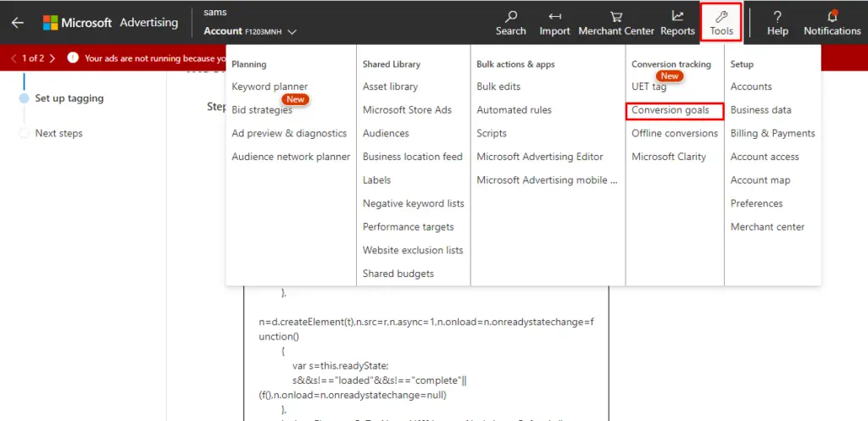This screenshot has width=868, height=421.
Task: Open Account access
Action: click(x=765, y=157)
